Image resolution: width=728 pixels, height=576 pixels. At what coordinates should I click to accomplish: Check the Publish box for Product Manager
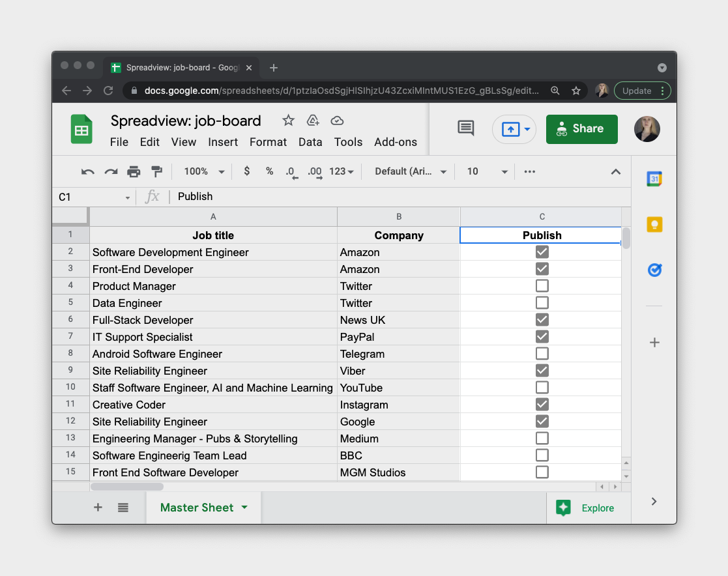coord(542,285)
